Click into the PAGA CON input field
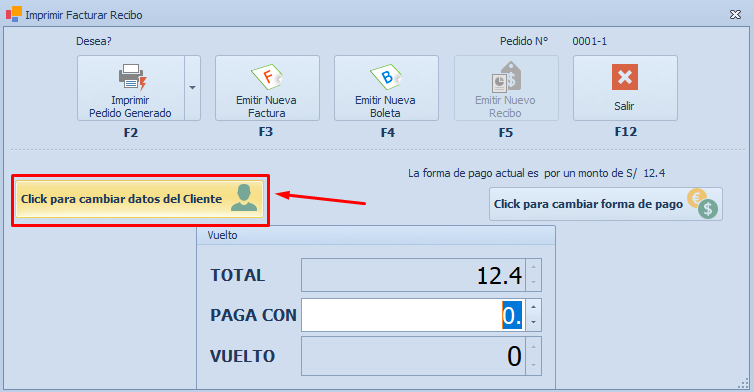 (x=414, y=315)
